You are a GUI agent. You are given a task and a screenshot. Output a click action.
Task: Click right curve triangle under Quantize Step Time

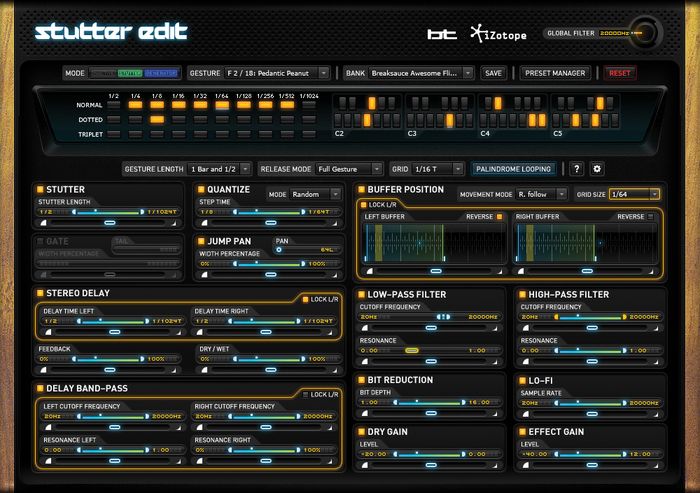[x=334, y=222]
